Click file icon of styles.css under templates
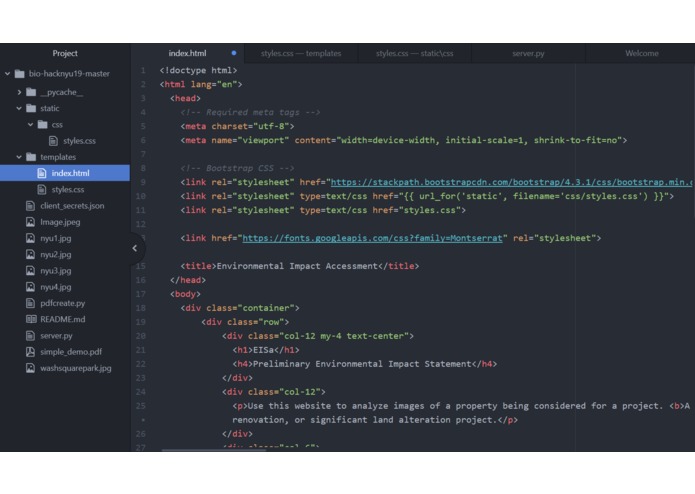 point(42,190)
